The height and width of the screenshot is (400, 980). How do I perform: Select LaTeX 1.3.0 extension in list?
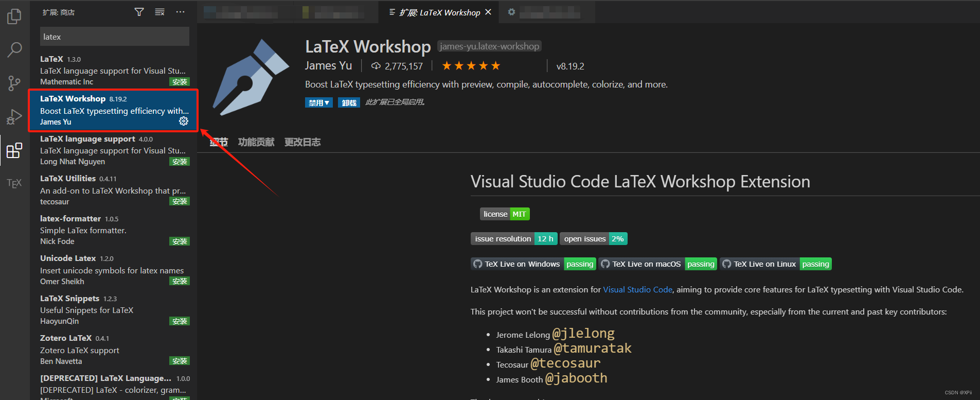[114, 70]
